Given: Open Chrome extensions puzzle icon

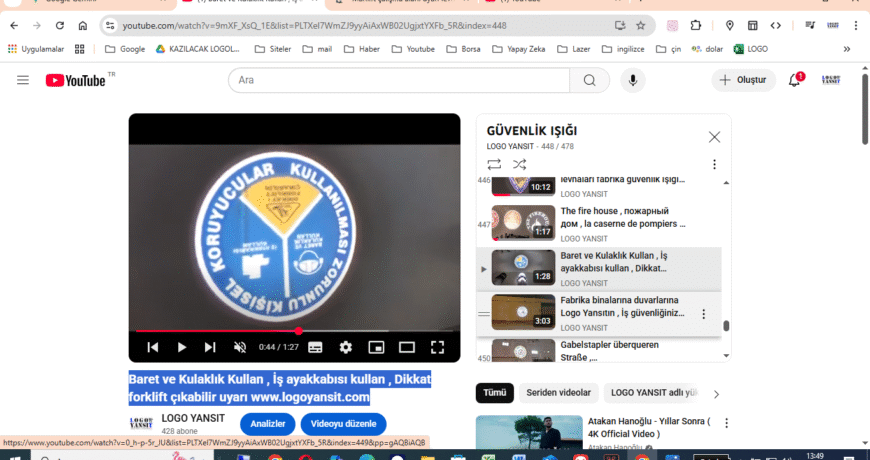Looking at the screenshot, I should [696, 26].
